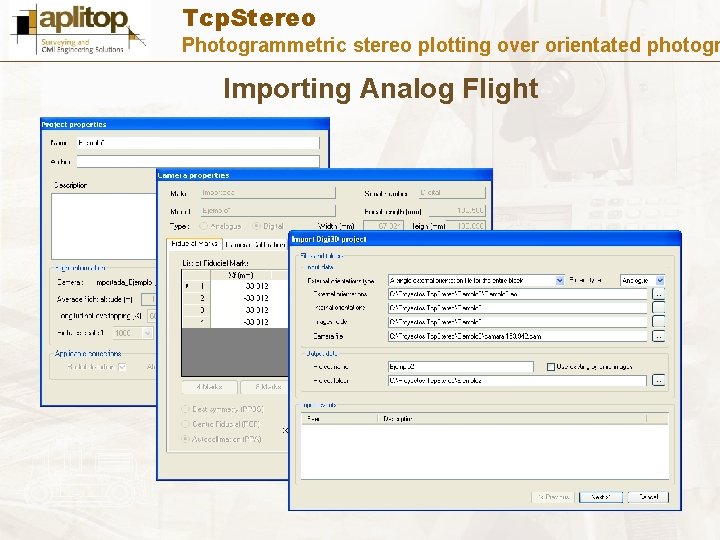Tick the Use existing pyramid images checkbox

(x=551, y=367)
